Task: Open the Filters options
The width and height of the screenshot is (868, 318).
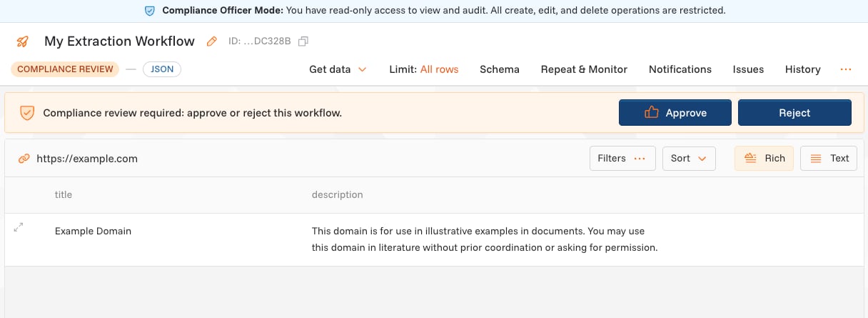Action: pyautogui.click(x=622, y=159)
